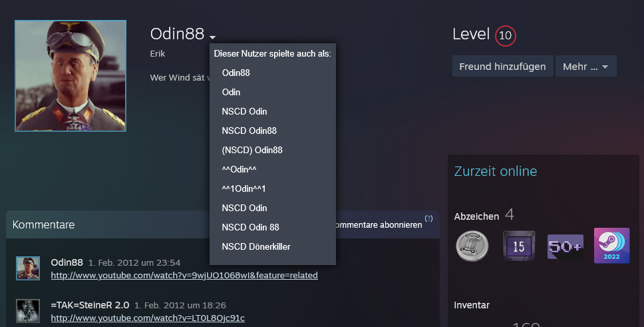Viewport: 644px width, 327px height.
Task: Open Odin88's YouTube comment link
Action: tap(184, 275)
